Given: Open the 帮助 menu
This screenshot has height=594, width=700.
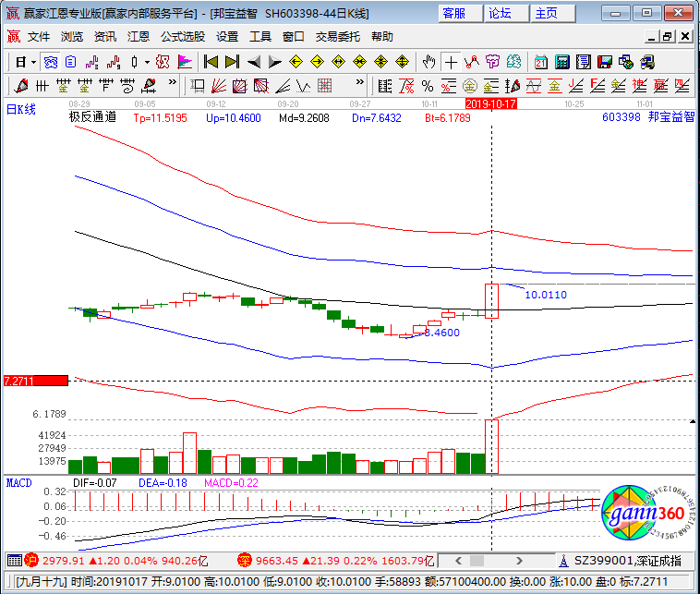Looking at the screenshot, I should [382, 37].
